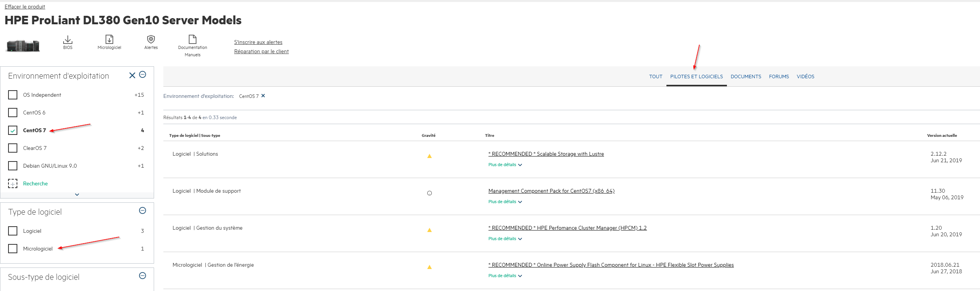Open the Recherche link in filters

35,183
